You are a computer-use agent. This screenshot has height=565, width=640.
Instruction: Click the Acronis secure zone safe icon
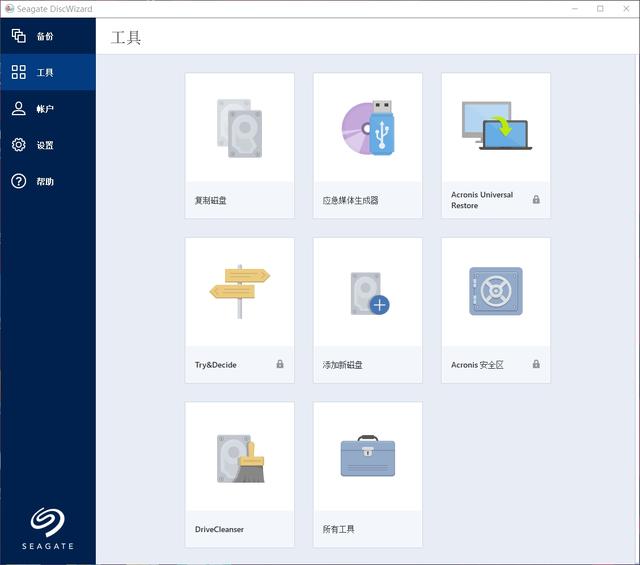coord(496,291)
